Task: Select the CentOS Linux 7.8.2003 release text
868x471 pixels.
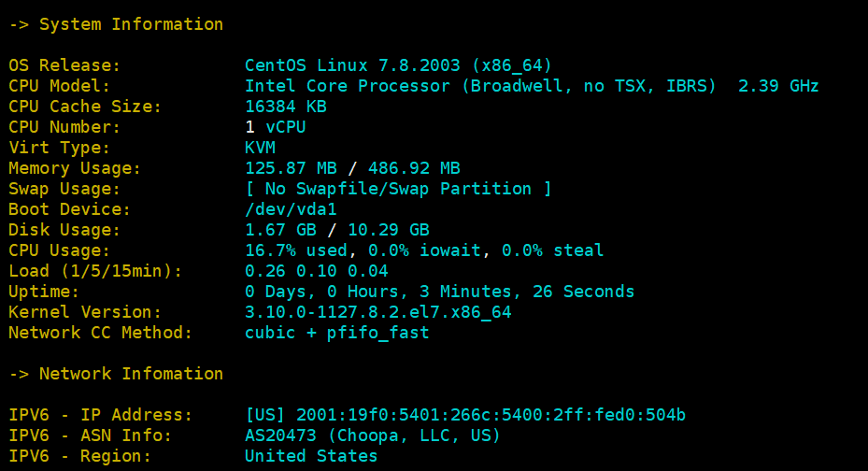Action: pyautogui.click(x=352, y=65)
